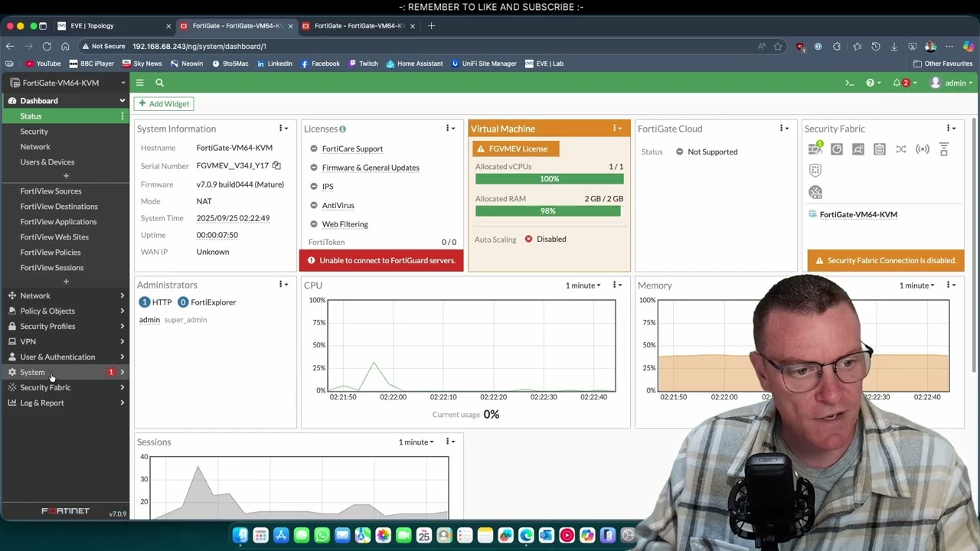Open System Information widget options menu
The width and height of the screenshot is (980, 551).
coord(283,129)
